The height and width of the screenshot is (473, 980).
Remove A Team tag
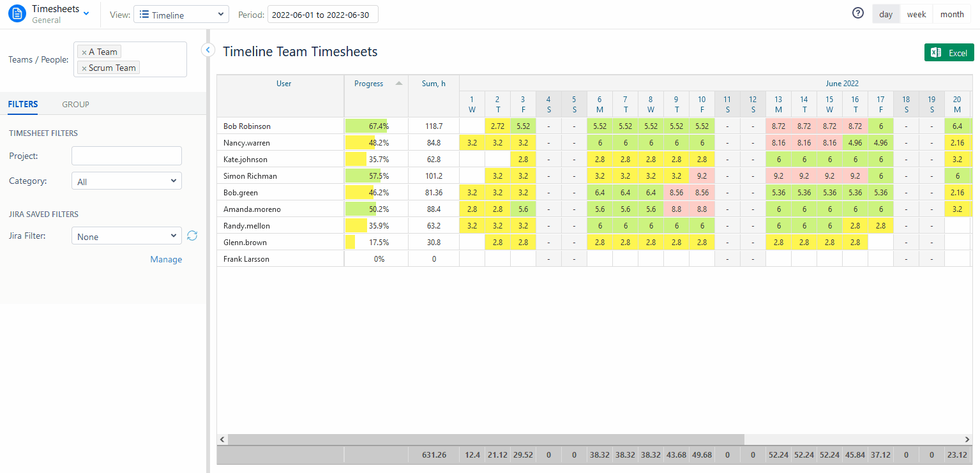point(84,52)
